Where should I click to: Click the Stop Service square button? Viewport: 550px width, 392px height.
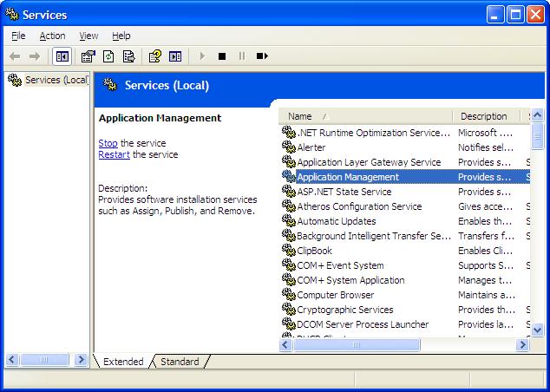click(222, 56)
